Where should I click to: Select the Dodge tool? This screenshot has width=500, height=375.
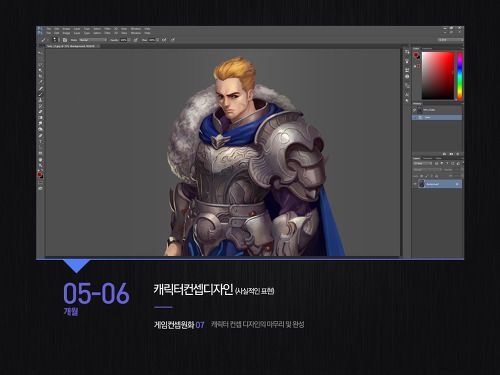pyautogui.click(x=41, y=129)
